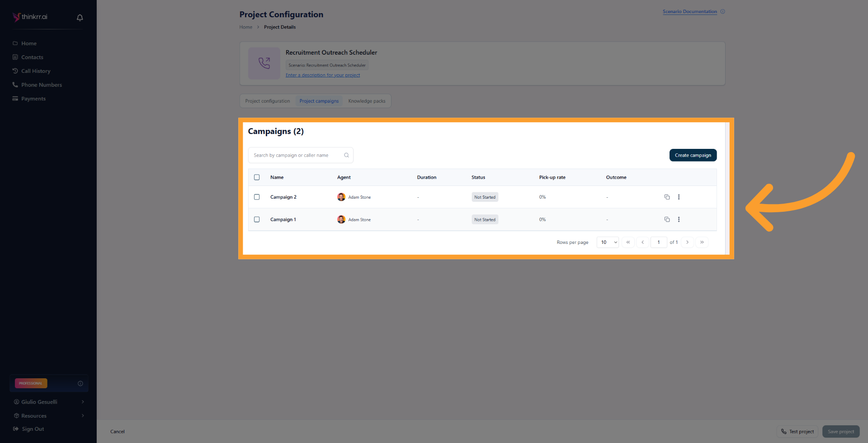This screenshot has height=443, width=868.
Task: Click the PROFESSIONAL plan badge
Action: (x=31, y=383)
